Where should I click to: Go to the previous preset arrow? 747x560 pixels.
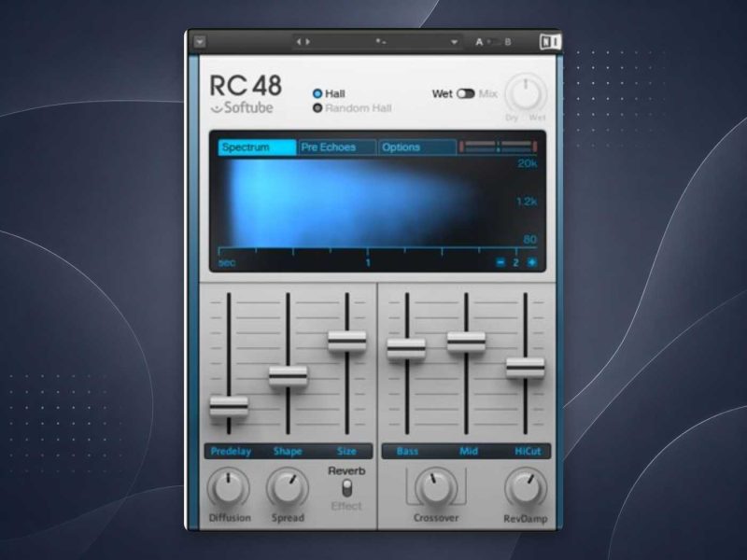coord(299,42)
